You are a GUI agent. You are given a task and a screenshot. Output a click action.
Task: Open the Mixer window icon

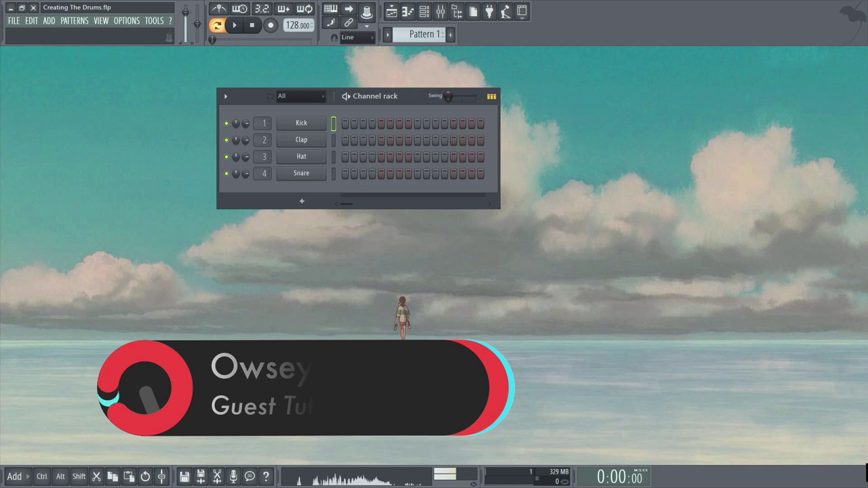[x=440, y=12]
